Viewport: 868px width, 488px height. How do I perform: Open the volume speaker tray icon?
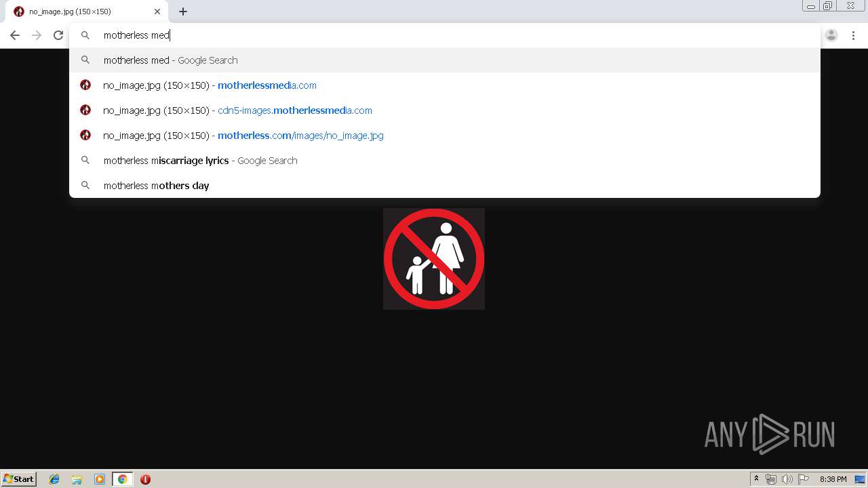point(787,479)
